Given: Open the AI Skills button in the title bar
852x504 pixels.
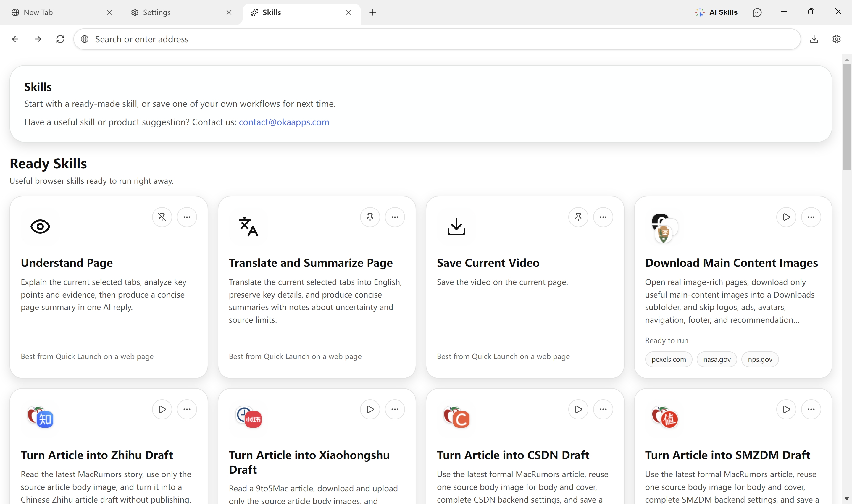Looking at the screenshot, I should (716, 12).
